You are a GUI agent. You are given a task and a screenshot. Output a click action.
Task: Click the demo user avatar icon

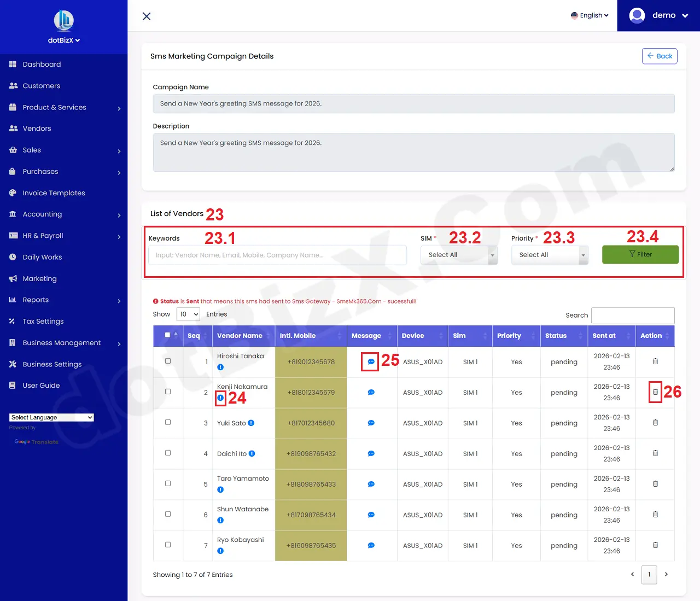[637, 15]
